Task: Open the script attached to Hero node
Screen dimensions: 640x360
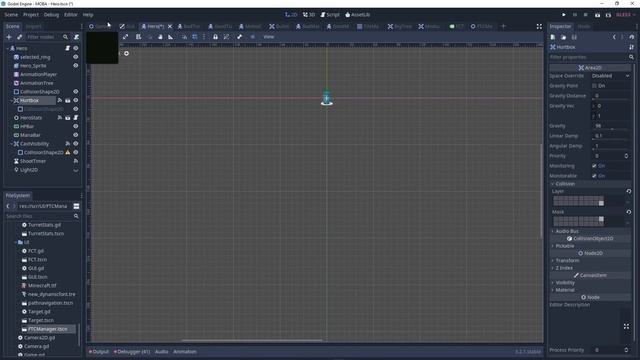Action: click(x=68, y=48)
